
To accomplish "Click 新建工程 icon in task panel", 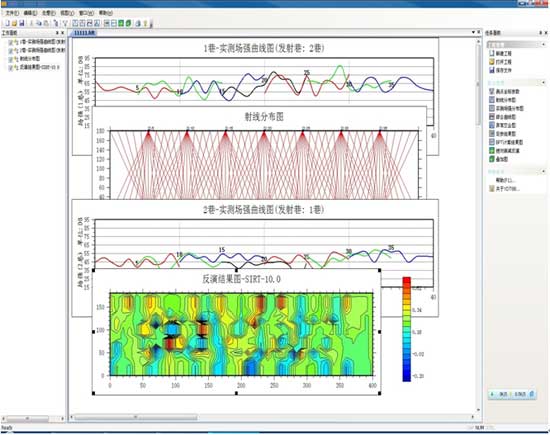I will [x=492, y=53].
